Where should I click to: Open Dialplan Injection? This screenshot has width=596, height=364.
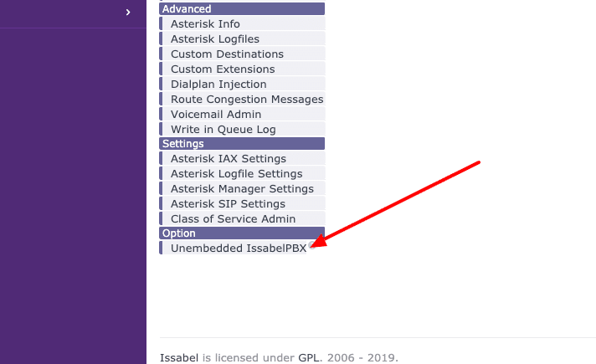[218, 85]
